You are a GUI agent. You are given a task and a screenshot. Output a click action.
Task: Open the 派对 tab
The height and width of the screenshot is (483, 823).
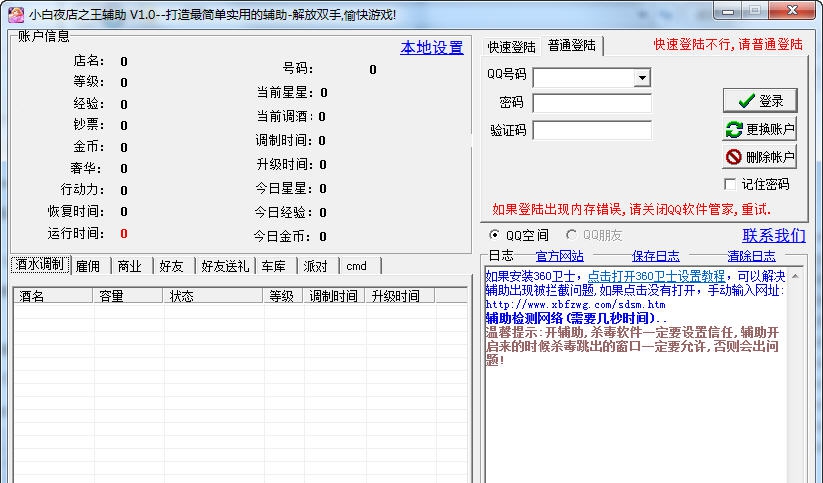[315, 266]
